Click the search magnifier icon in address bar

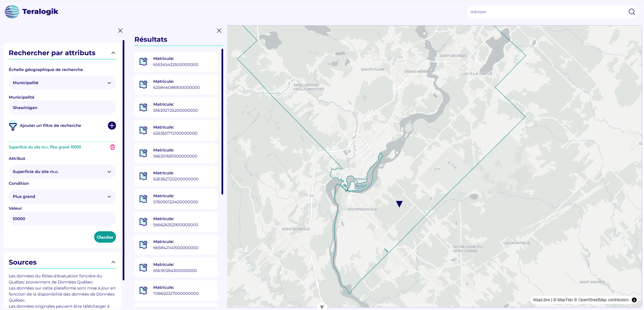pos(632,12)
